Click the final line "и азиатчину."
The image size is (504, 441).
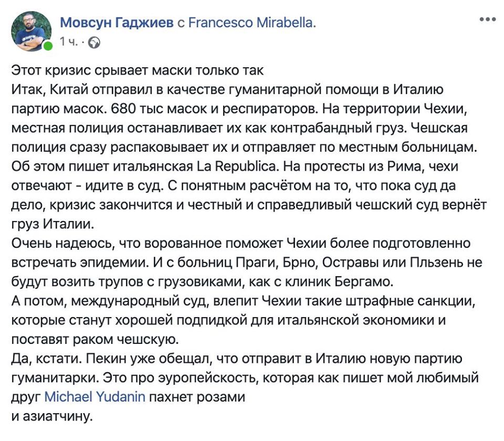coord(52,416)
